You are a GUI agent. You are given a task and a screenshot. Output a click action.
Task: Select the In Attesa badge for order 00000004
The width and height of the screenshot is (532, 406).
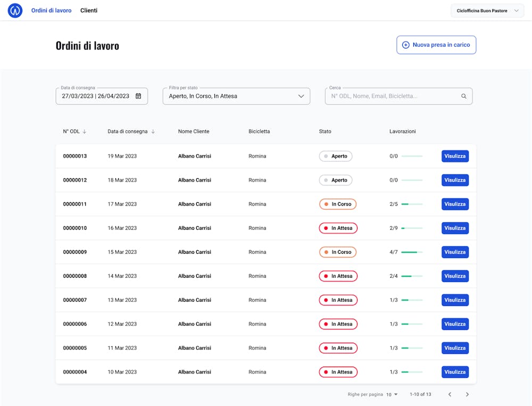click(338, 372)
